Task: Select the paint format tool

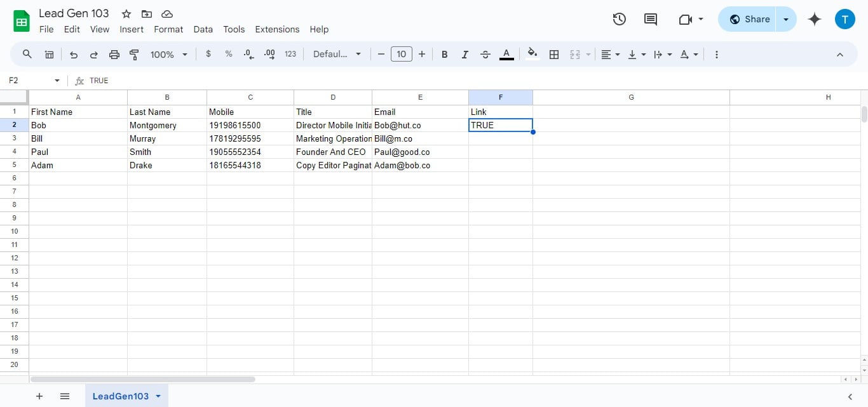Action: coord(134,55)
